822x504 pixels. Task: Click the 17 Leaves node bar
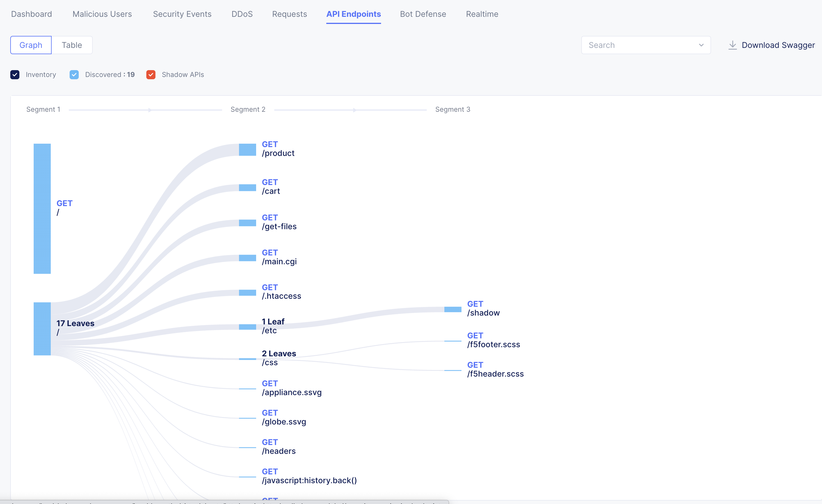pyautogui.click(x=42, y=329)
